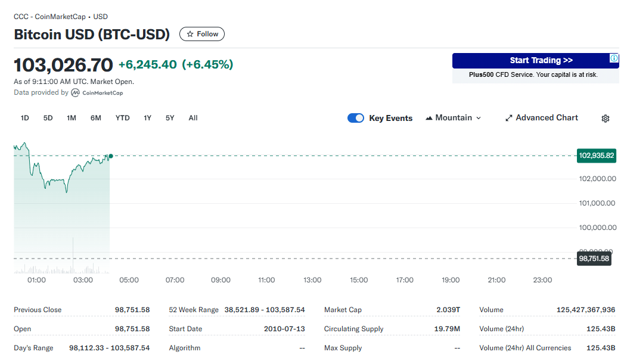Click the Algorithm label
This screenshot has width=624, height=364.
[185, 348]
